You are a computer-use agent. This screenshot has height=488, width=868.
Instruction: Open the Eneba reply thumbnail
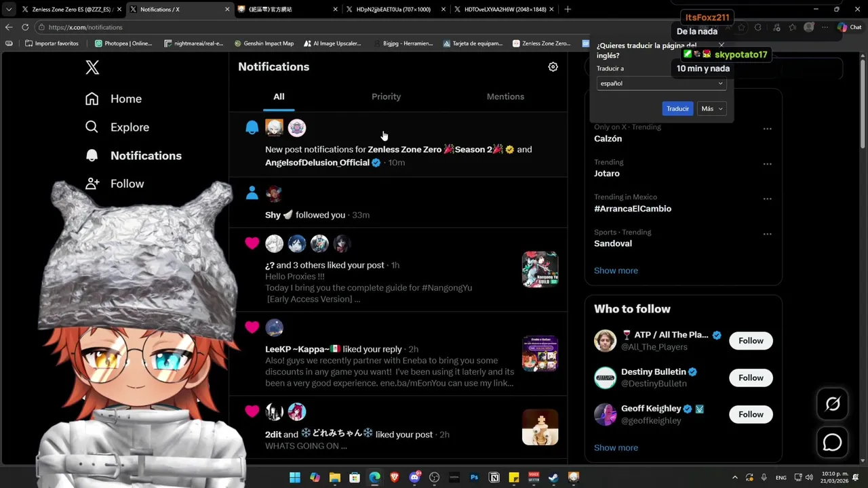[540, 353]
